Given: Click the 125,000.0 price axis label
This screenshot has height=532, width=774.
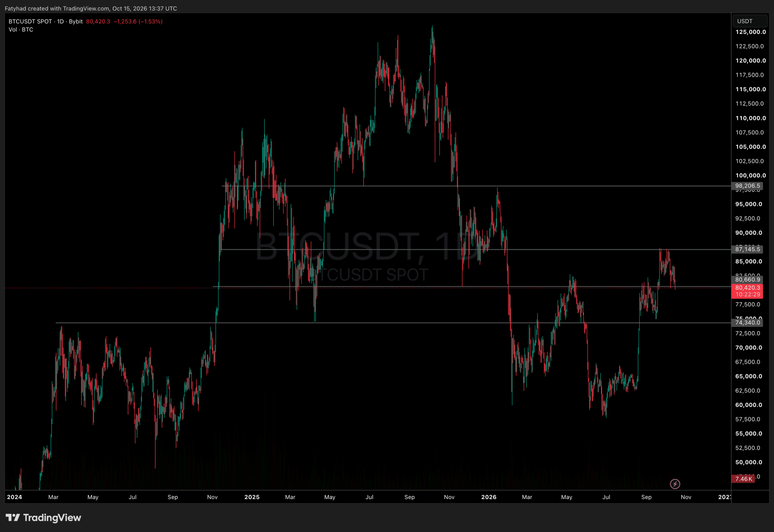Looking at the screenshot, I should click(x=751, y=32).
